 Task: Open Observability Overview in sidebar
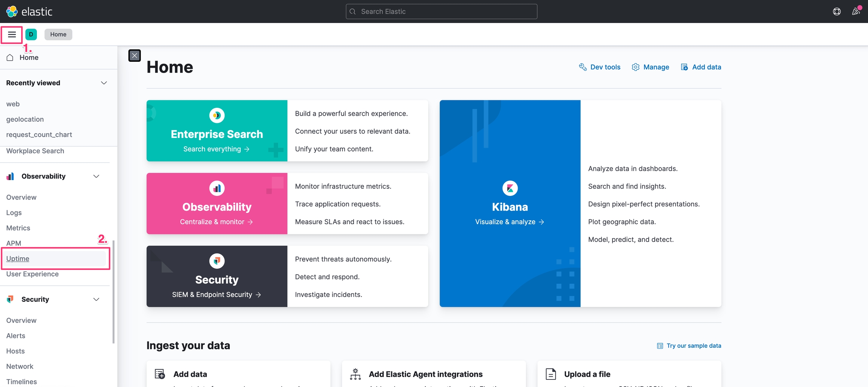pyautogui.click(x=21, y=197)
